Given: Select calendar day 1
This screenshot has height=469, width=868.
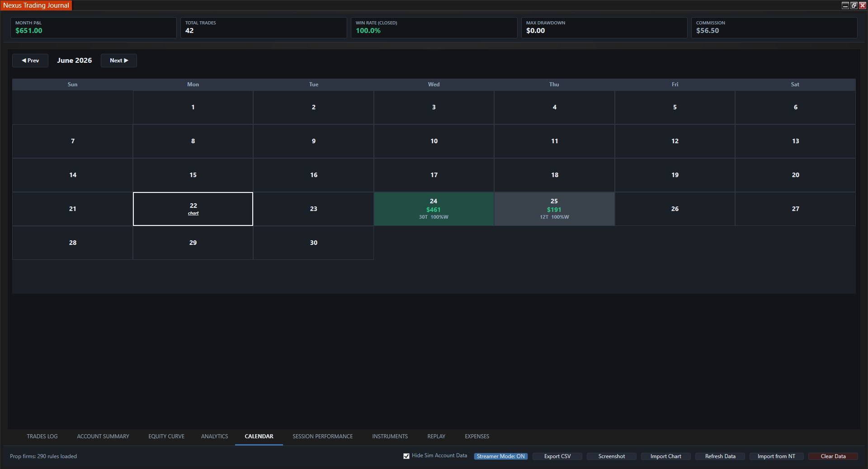Looking at the screenshot, I should tap(193, 108).
